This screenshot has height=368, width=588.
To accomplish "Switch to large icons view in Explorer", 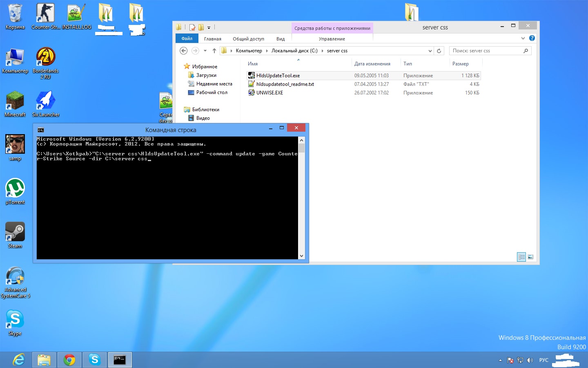I will (x=530, y=257).
